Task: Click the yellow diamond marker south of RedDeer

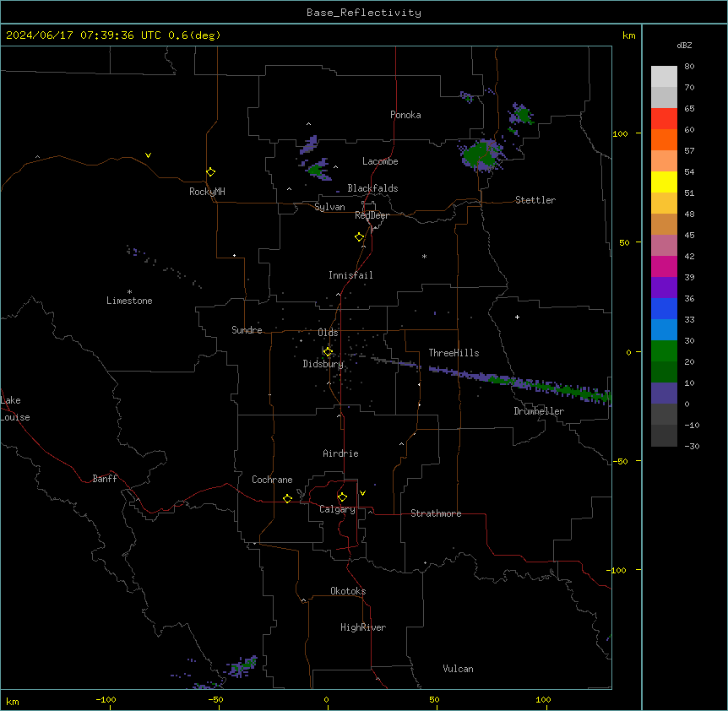Action: coord(359,237)
